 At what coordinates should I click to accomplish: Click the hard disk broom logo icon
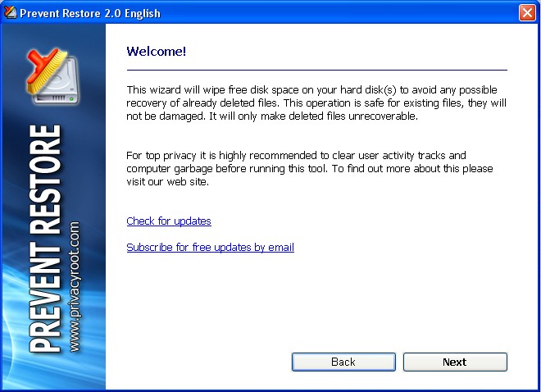pyautogui.click(x=52, y=76)
